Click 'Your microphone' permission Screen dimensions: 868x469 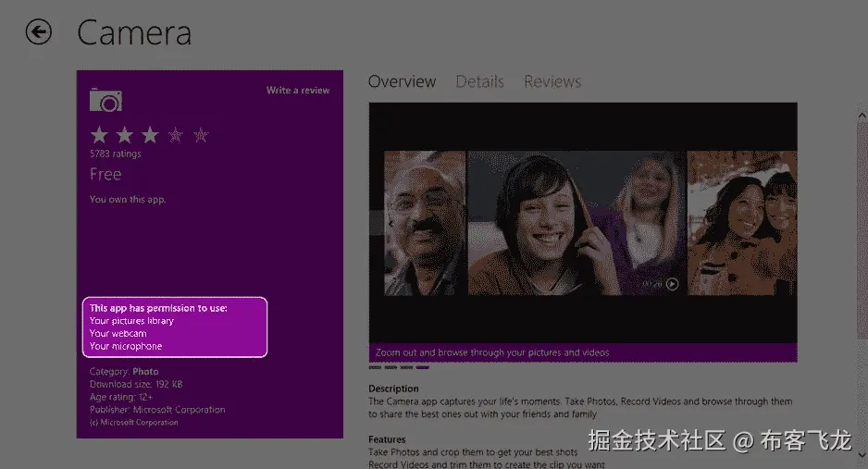pos(126,346)
